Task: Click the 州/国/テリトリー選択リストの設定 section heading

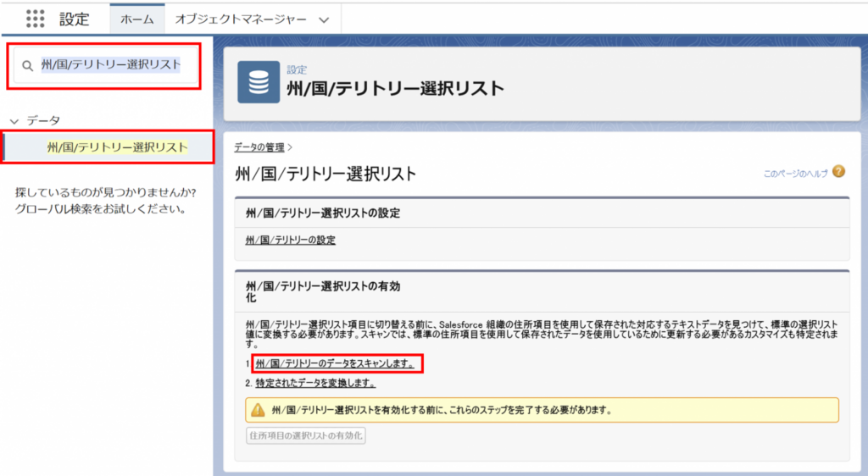Action: point(322,213)
